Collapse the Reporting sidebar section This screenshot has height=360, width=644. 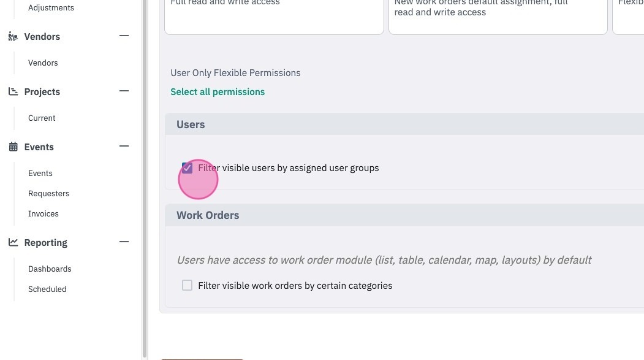(124, 242)
